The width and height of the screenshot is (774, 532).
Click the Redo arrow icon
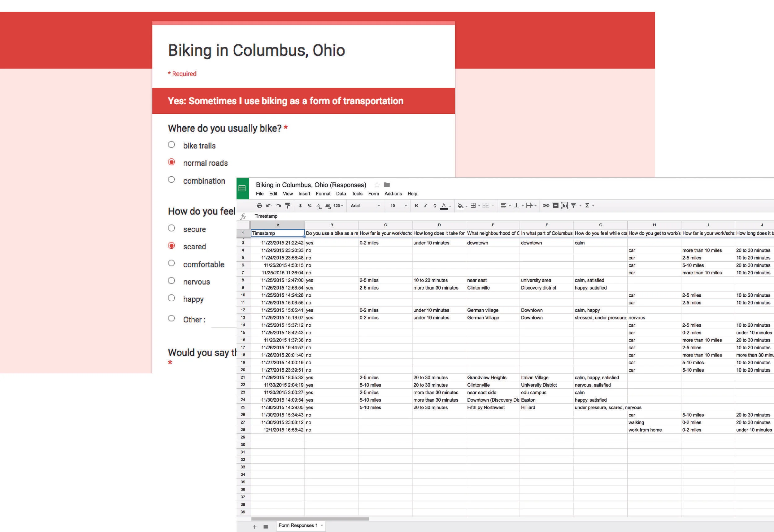coord(278,206)
